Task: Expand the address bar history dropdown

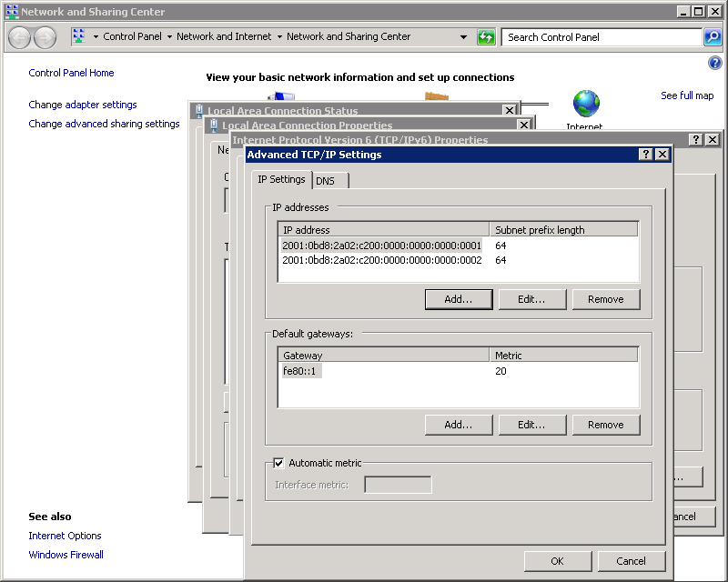Action: [464, 37]
